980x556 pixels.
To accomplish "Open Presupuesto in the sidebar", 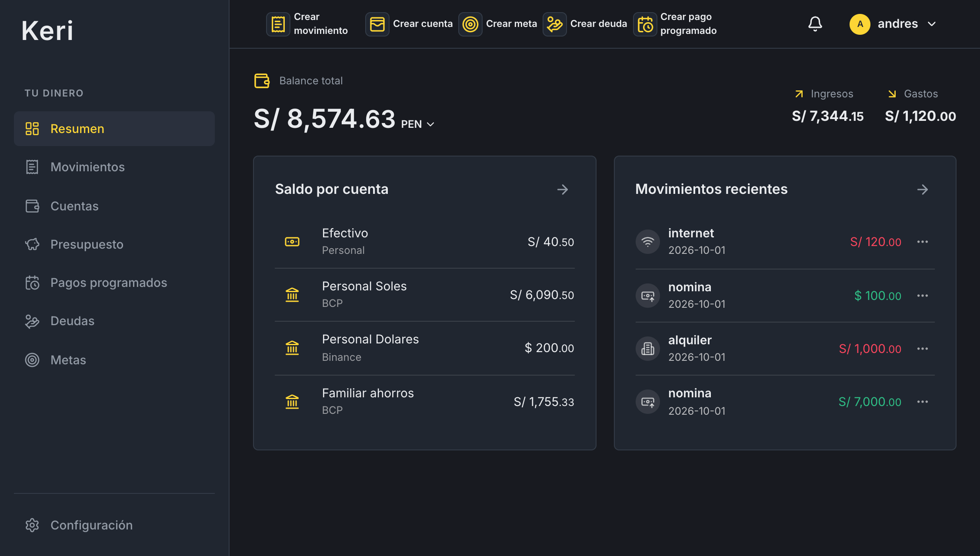I will 114,244.
